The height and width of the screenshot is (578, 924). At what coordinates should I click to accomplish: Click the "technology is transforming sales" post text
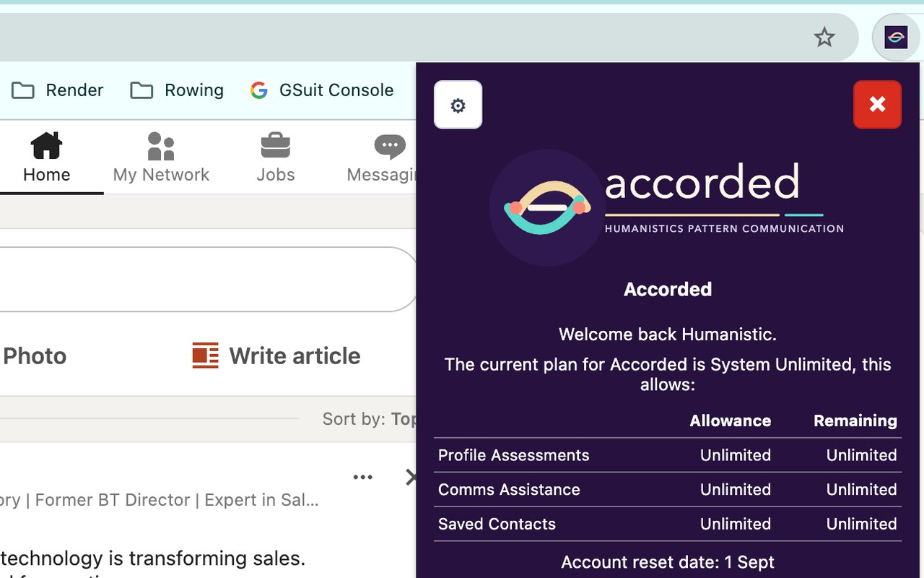(153, 558)
